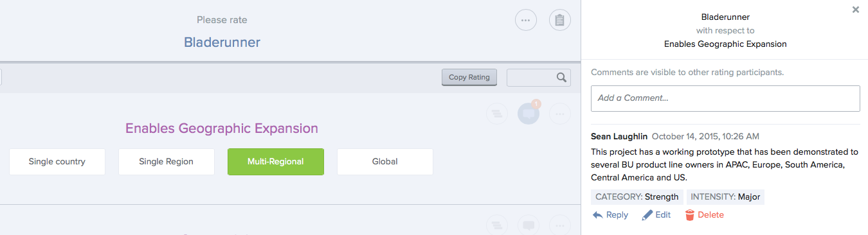Click the Copy Rating button
This screenshot has width=868, height=235.
coord(469,78)
